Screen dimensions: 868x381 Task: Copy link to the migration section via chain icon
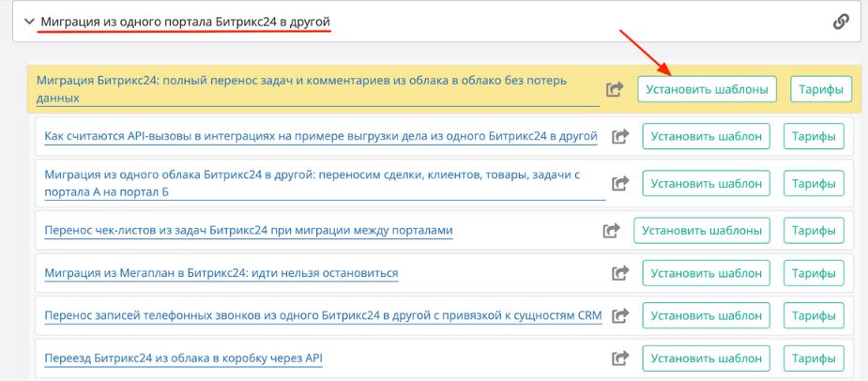click(x=841, y=21)
